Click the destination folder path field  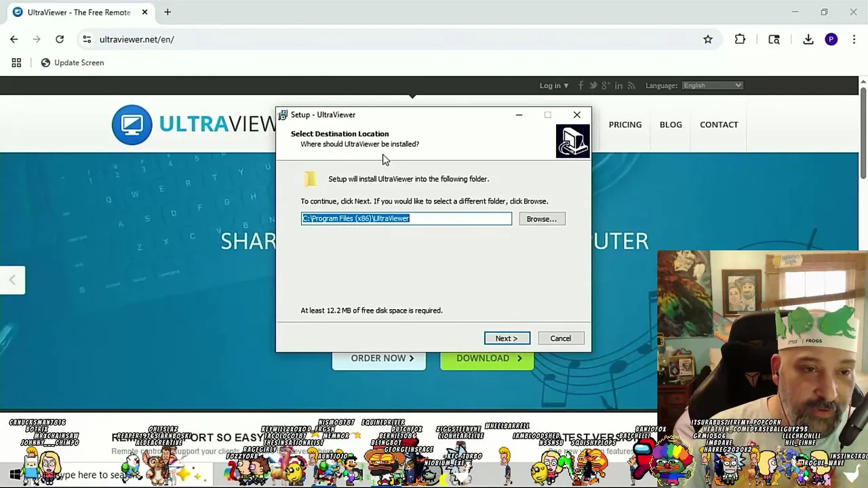point(406,218)
